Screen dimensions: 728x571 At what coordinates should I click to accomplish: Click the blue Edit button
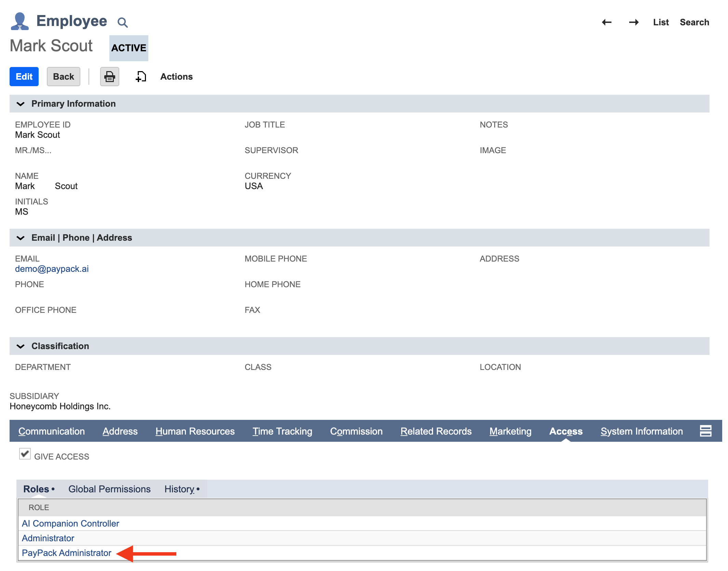24,77
